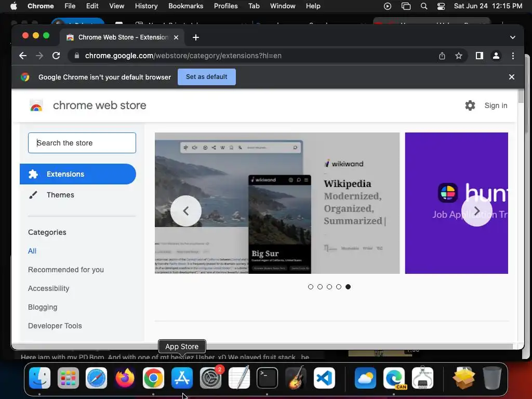The image size is (532, 399).
Task: Open the Bookmarks menu
Action: pyautogui.click(x=185, y=6)
